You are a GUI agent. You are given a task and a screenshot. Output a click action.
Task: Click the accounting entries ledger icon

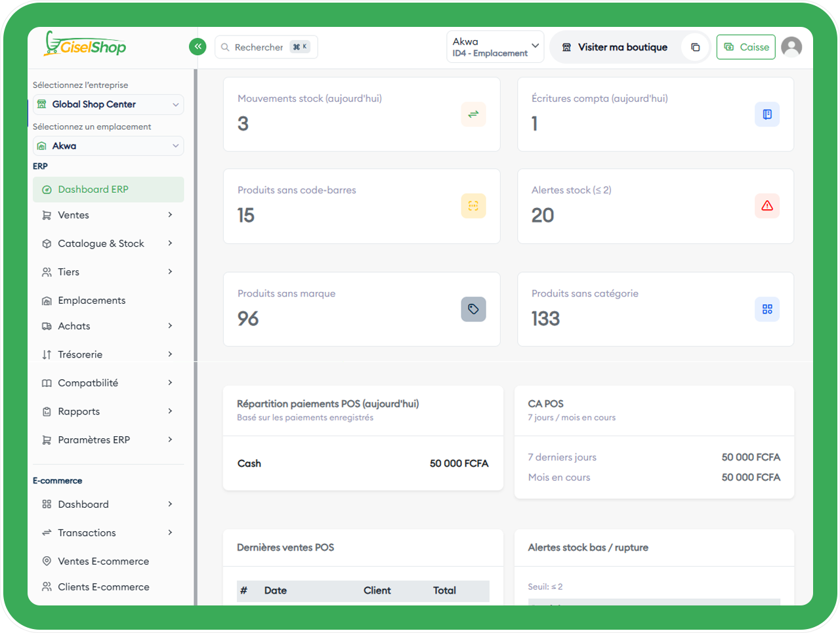(766, 114)
